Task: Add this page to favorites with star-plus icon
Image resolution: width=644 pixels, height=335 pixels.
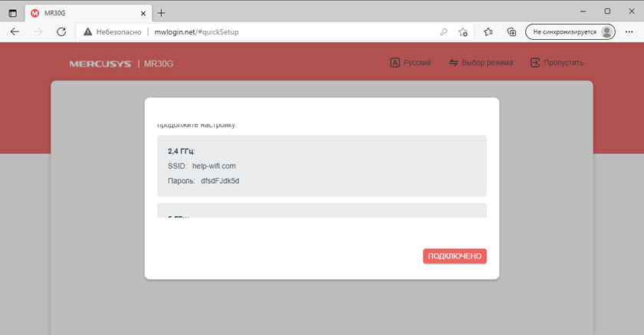Action: [463, 31]
